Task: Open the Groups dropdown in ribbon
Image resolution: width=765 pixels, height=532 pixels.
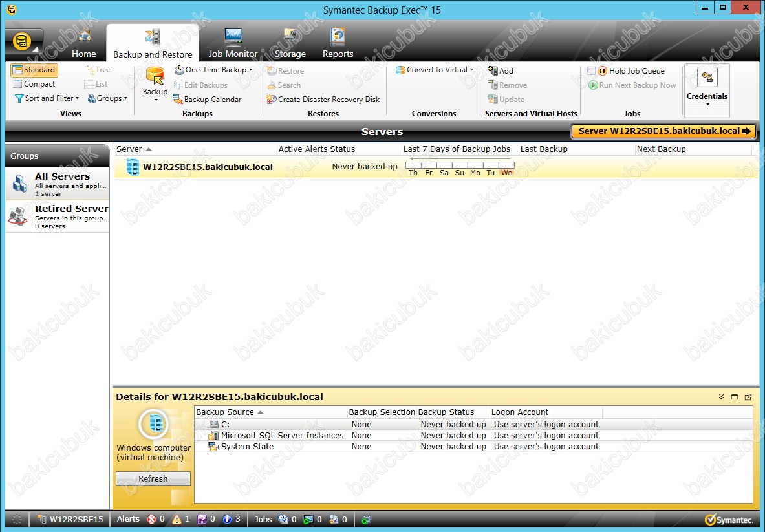Action: point(107,98)
